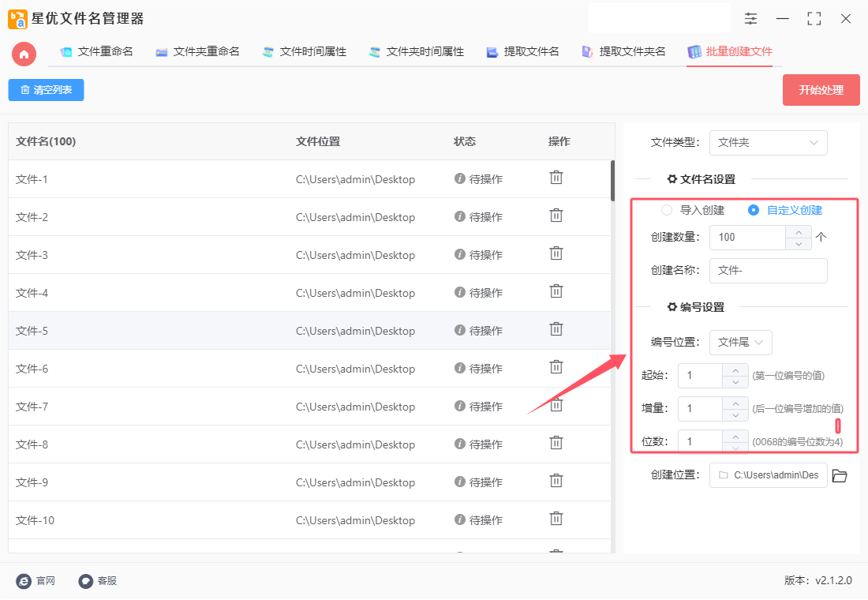Delete row 文件-6 with trash icon
The image size is (868, 600).
[556, 367]
